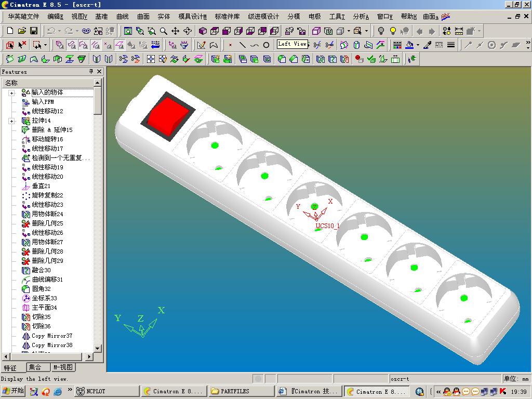Select the Rotate view icon

point(187,31)
